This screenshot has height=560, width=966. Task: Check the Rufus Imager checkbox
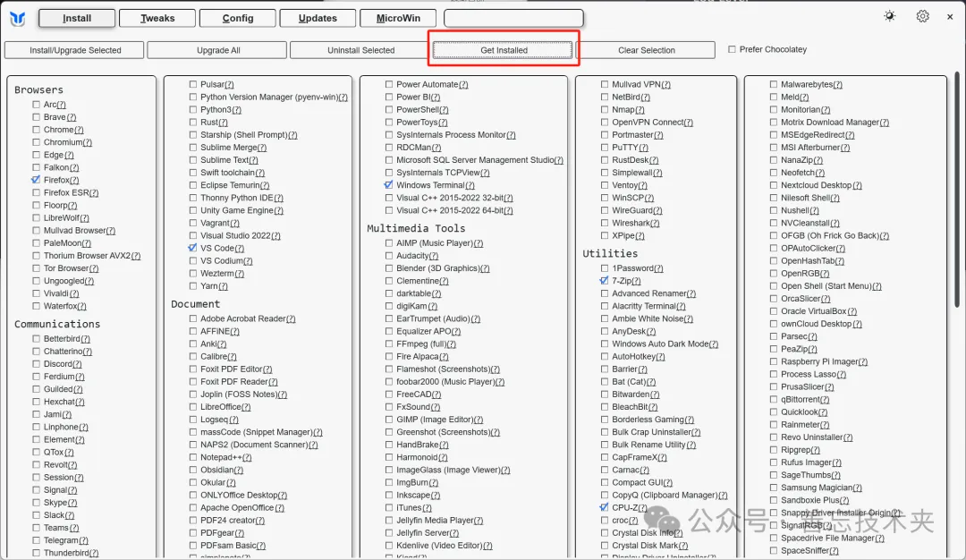pyautogui.click(x=773, y=462)
